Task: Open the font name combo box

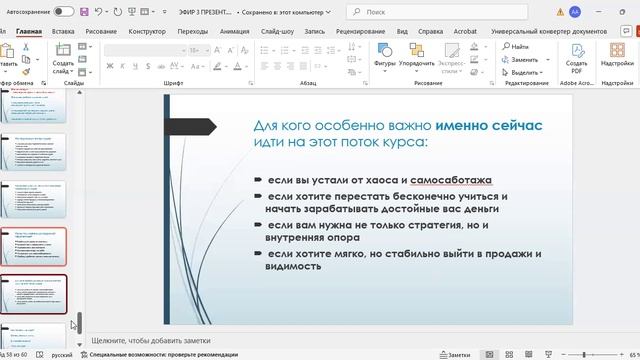Action: pyautogui.click(x=145, y=50)
